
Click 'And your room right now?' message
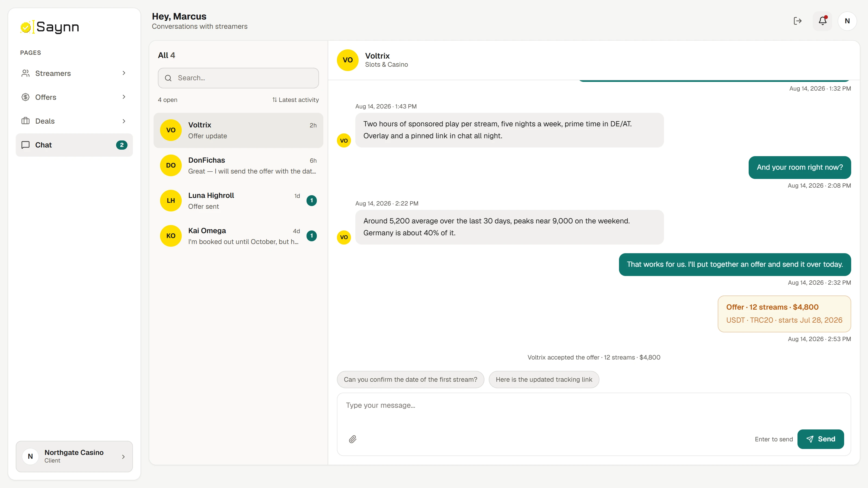tap(800, 167)
